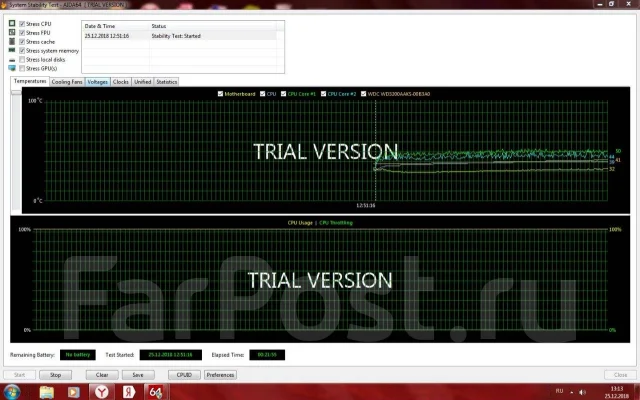Open File Explorer from taskbar
This screenshot has height=400, width=640.
pyautogui.click(x=47, y=392)
